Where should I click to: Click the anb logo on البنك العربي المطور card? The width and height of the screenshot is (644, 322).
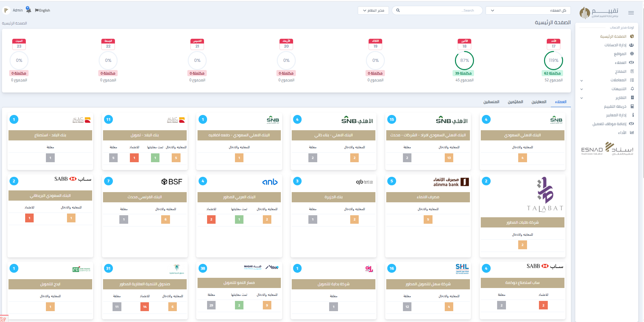point(270,182)
